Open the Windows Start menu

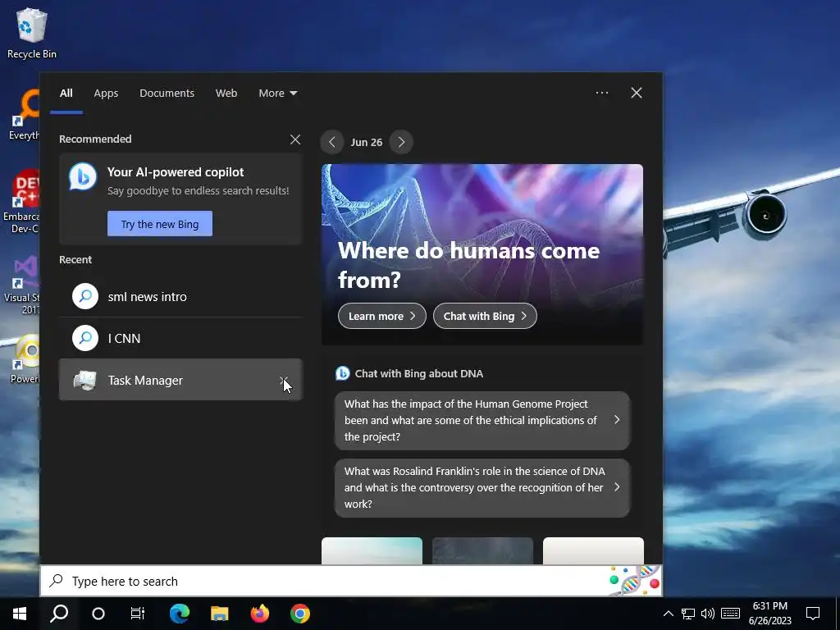coord(20,614)
